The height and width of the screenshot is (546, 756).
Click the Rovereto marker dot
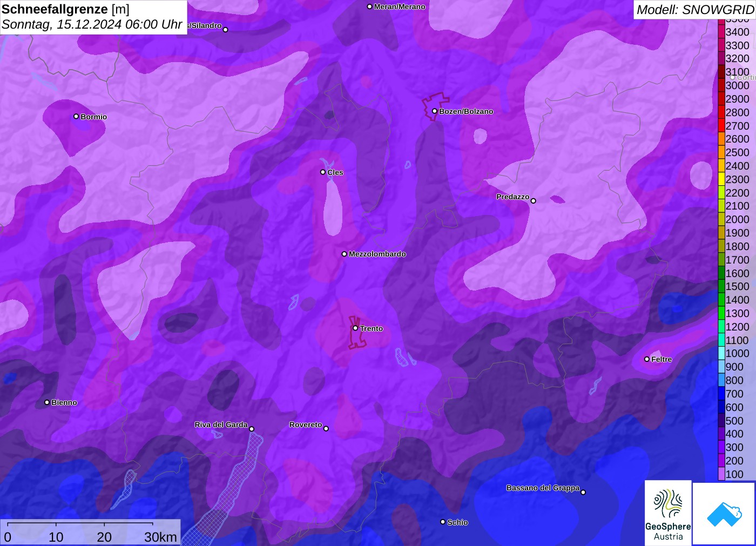pos(326,429)
